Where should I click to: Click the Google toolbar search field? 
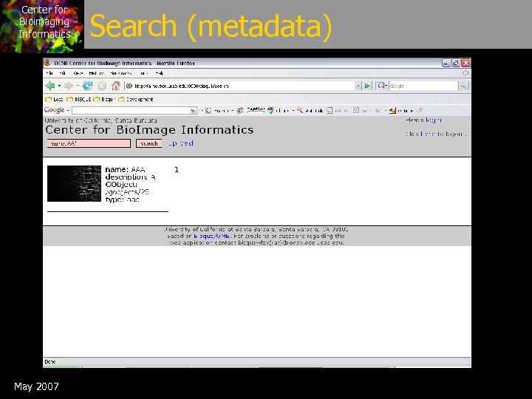(x=131, y=111)
